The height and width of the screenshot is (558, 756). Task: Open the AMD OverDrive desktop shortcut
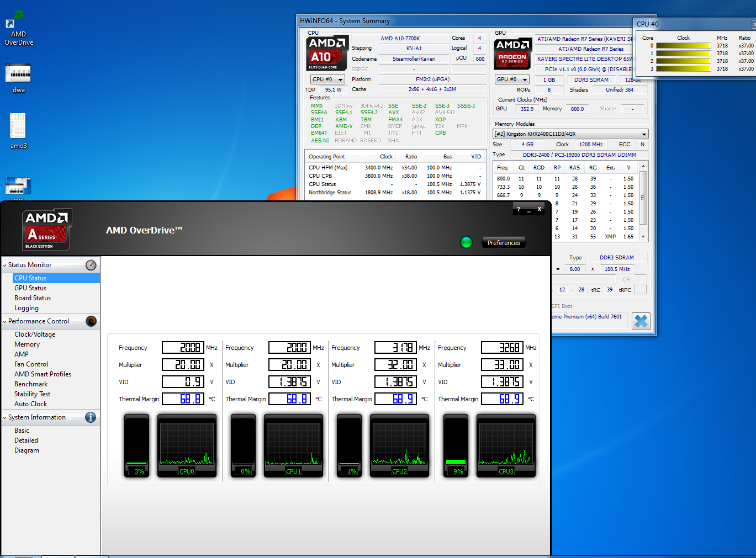[x=18, y=28]
